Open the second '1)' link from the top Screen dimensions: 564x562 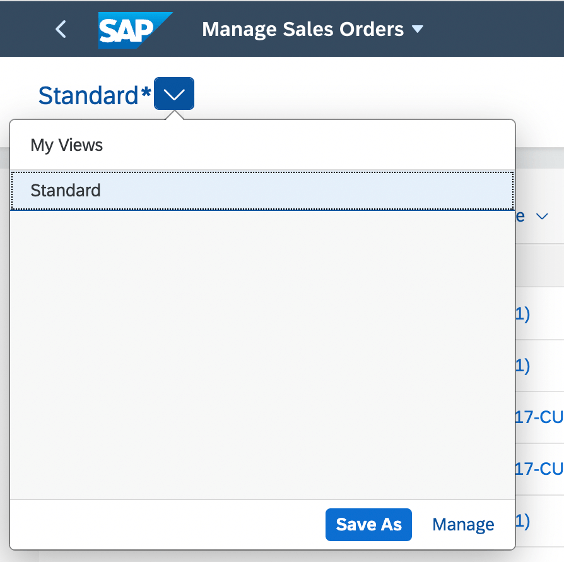click(522, 366)
